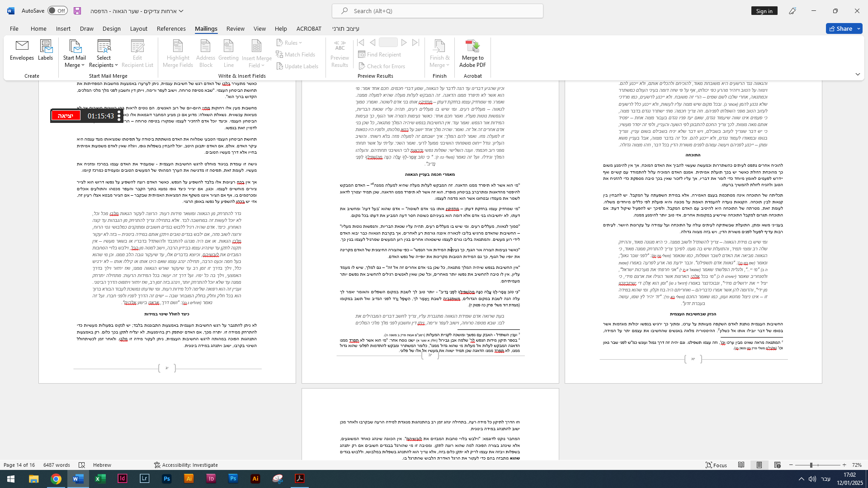868x488 pixels.
Task: Open the first InDesign taskbar icon
Action: (x=123, y=479)
